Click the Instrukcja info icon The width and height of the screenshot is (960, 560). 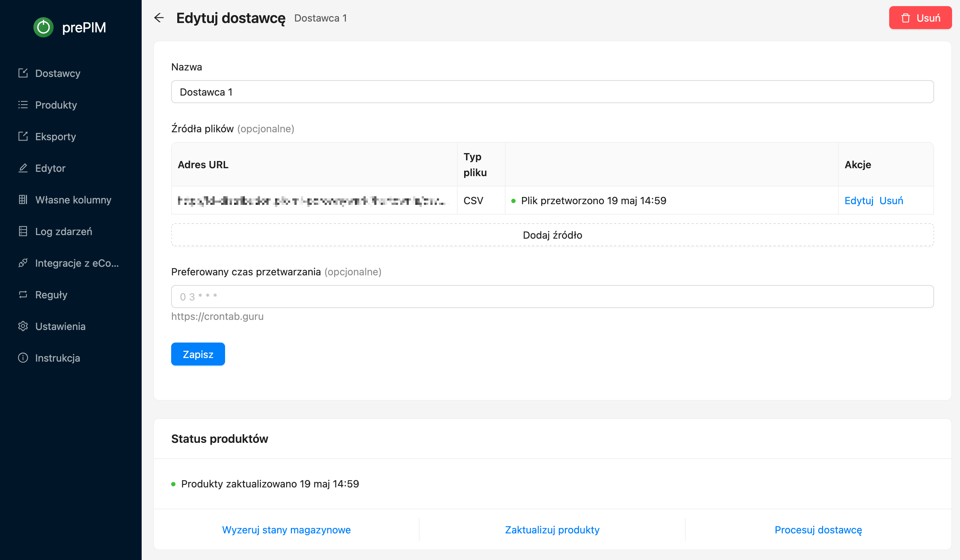point(23,358)
